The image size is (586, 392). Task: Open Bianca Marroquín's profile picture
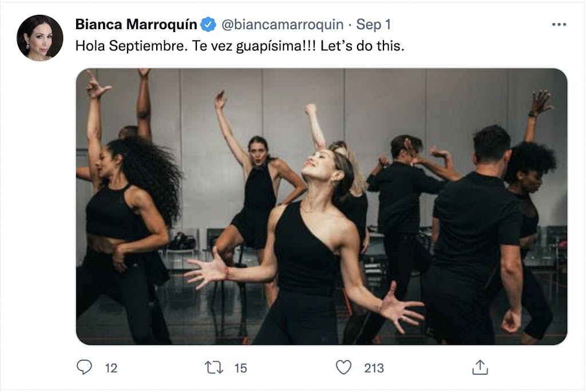[40, 38]
